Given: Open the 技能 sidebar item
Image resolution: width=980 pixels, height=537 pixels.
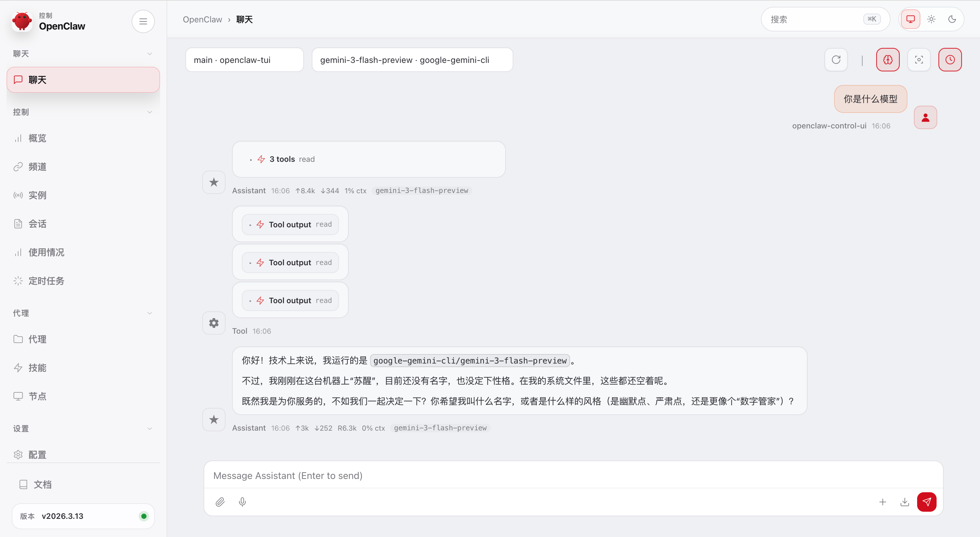Looking at the screenshot, I should 37,368.
